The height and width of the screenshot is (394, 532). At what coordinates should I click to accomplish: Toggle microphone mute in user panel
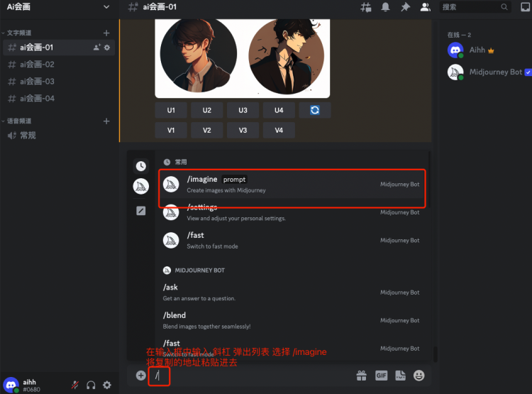pyautogui.click(x=75, y=385)
